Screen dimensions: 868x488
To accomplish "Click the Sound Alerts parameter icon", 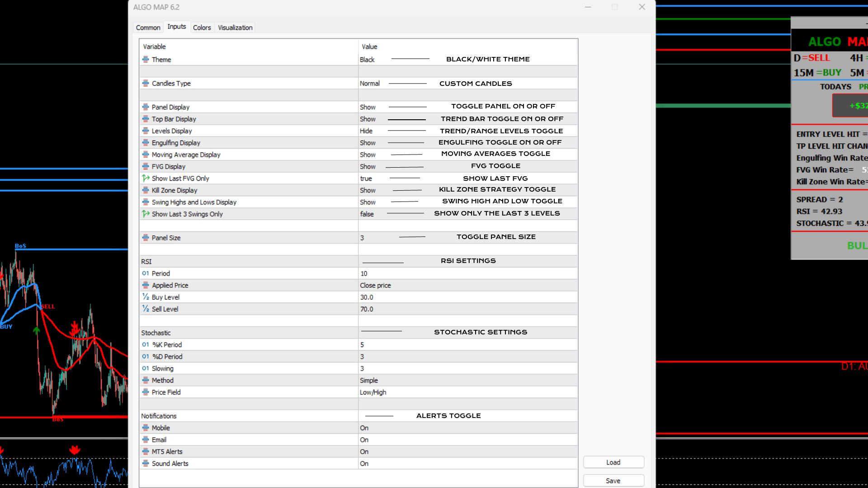I will click(x=146, y=463).
